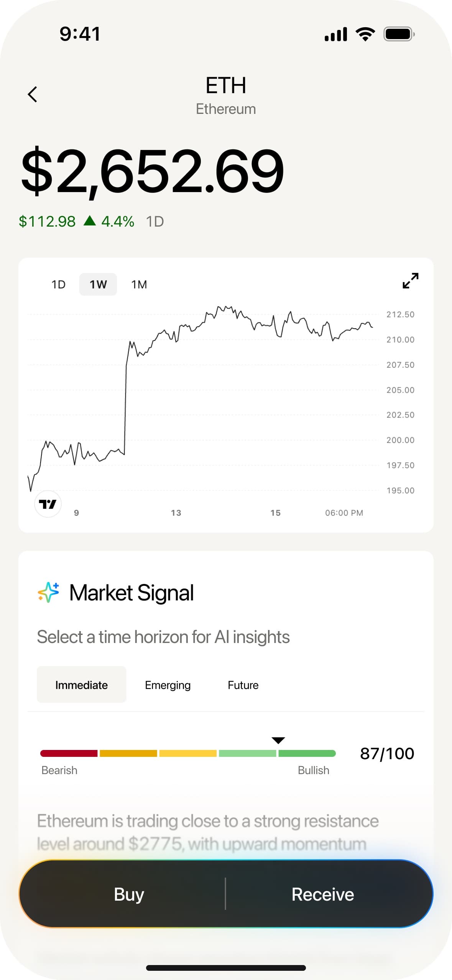Switch to the Future horizon tab

click(243, 685)
